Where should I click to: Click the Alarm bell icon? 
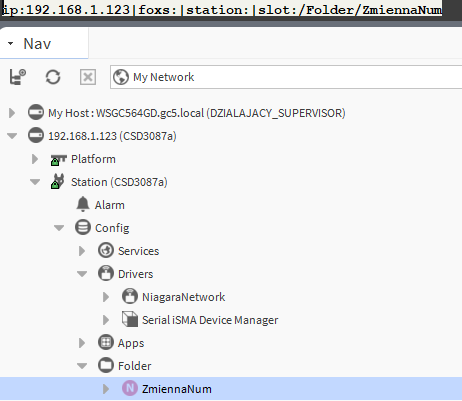[x=83, y=204]
